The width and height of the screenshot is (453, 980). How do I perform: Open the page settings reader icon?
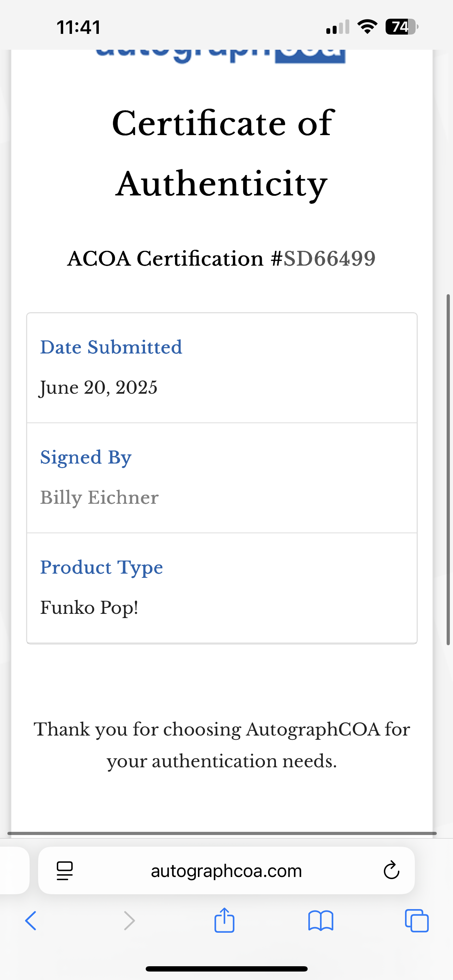64,870
